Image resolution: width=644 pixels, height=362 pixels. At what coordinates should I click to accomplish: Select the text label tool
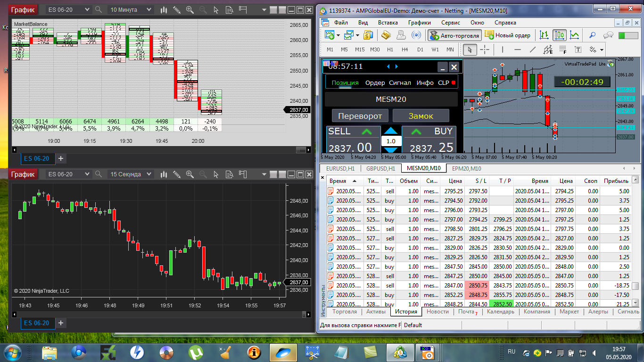point(578,49)
